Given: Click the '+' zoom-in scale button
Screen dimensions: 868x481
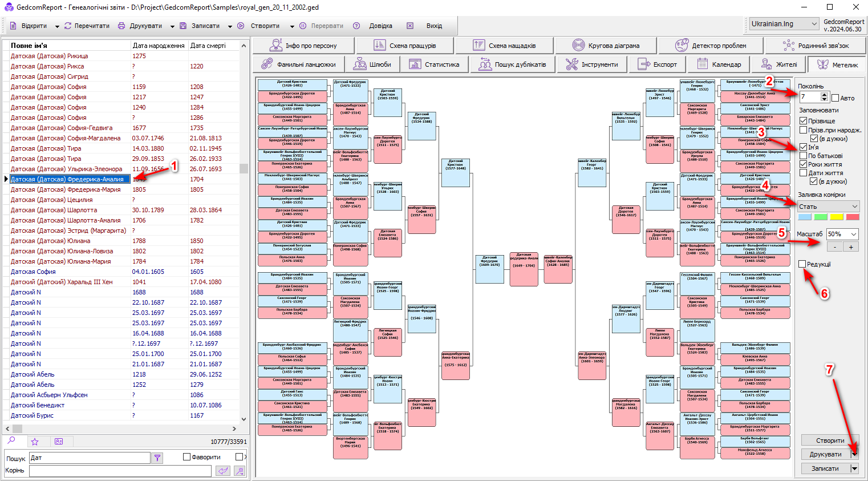Looking at the screenshot, I should (x=851, y=247).
